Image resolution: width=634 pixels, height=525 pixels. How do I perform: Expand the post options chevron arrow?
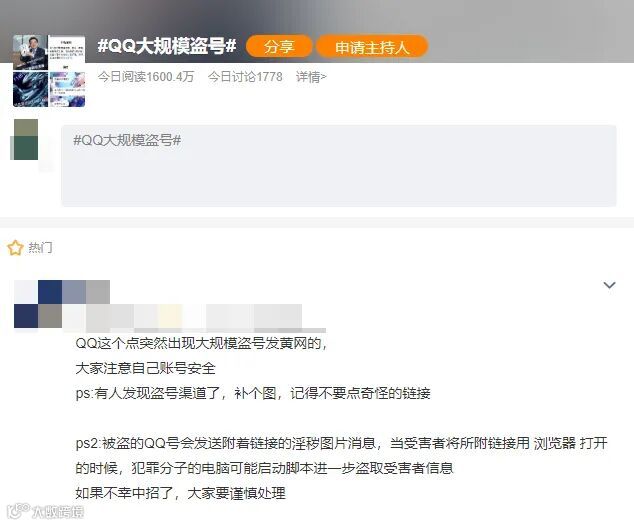(x=609, y=285)
